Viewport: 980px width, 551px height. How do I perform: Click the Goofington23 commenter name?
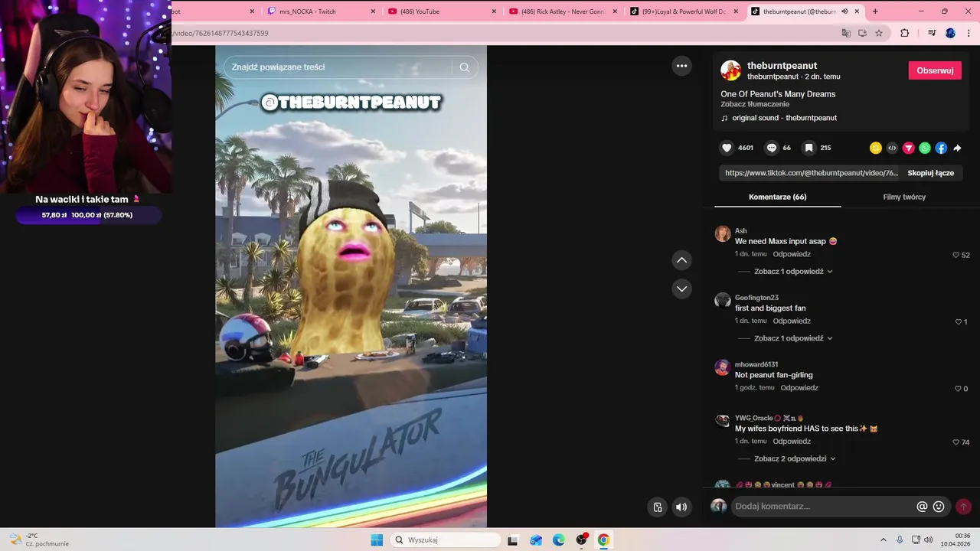[756, 298]
